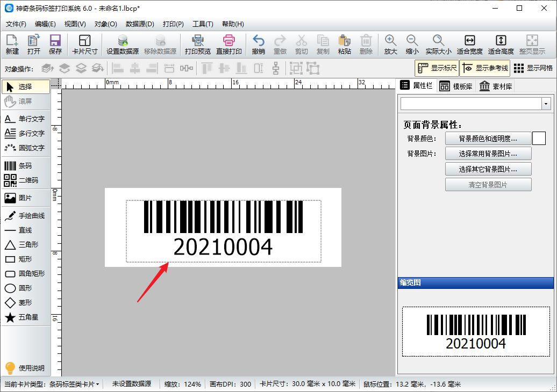Select the 手绘曲线 freehand curve tool
Screen dimensions: 557x392
[x=26, y=216]
